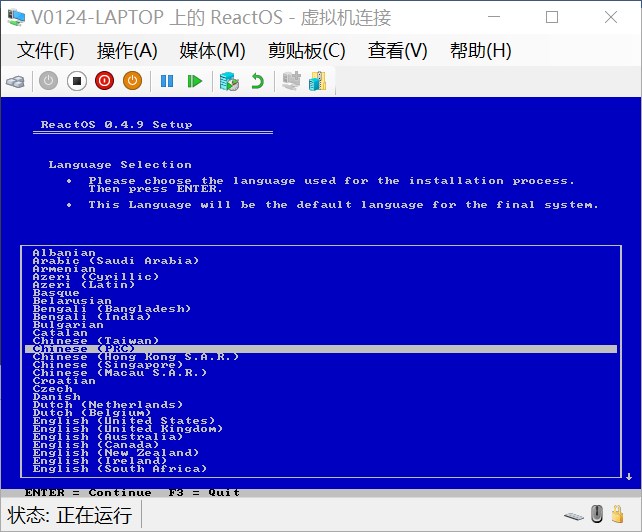Select Azeri (Cyrillic) language
Image resolution: width=642 pixels, height=532 pixels.
click(x=96, y=277)
